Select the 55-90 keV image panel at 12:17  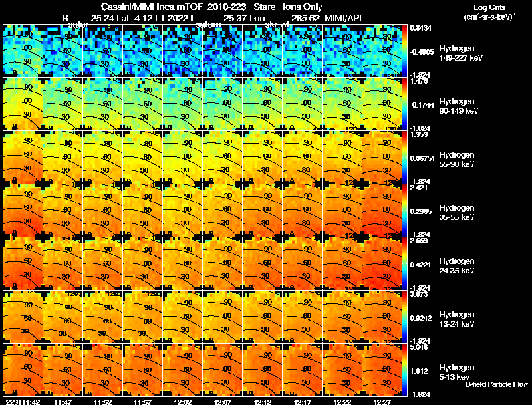tap(303, 158)
